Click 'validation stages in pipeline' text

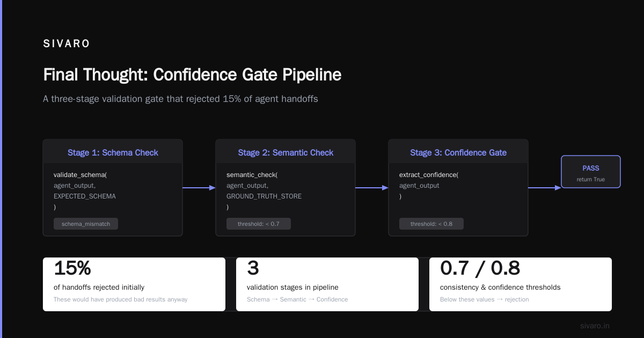(292, 288)
